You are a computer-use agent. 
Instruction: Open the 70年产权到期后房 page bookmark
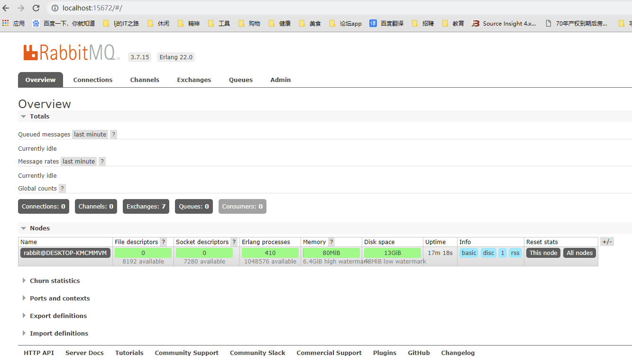577,23
